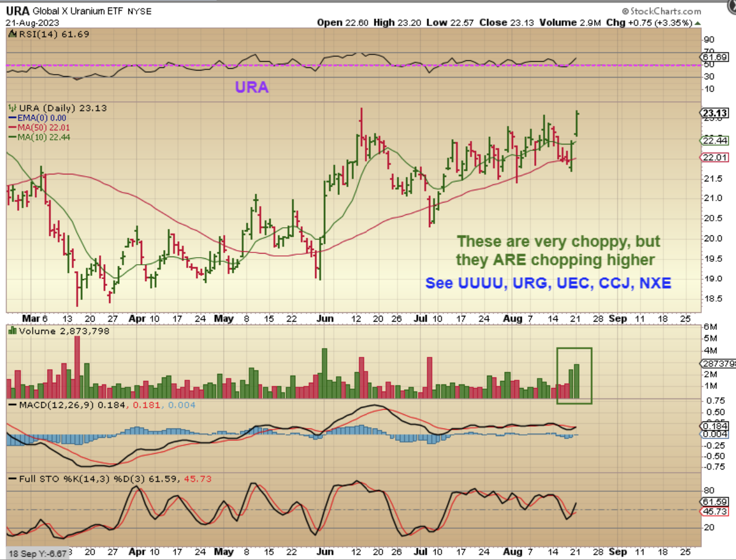Click the blue 0.004 MACD histogram value
Viewport: 736px width, 560px height.
point(182,405)
